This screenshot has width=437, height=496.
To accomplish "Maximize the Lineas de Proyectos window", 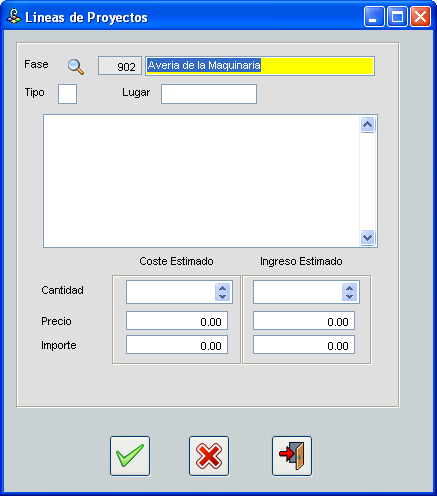I will pyautogui.click(x=397, y=16).
